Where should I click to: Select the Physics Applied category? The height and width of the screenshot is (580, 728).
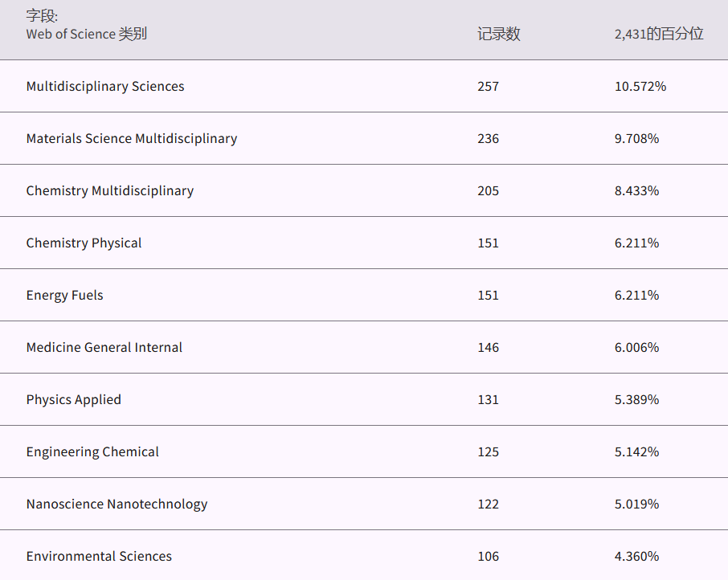tap(74, 399)
